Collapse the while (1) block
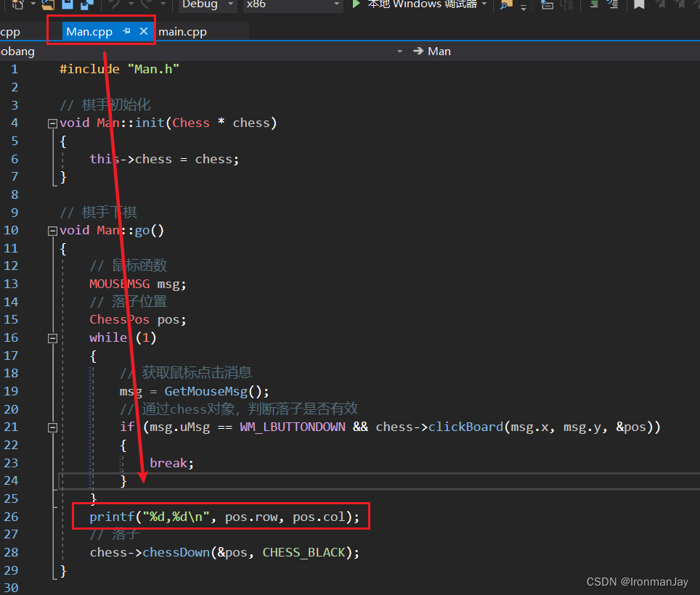 53,339
